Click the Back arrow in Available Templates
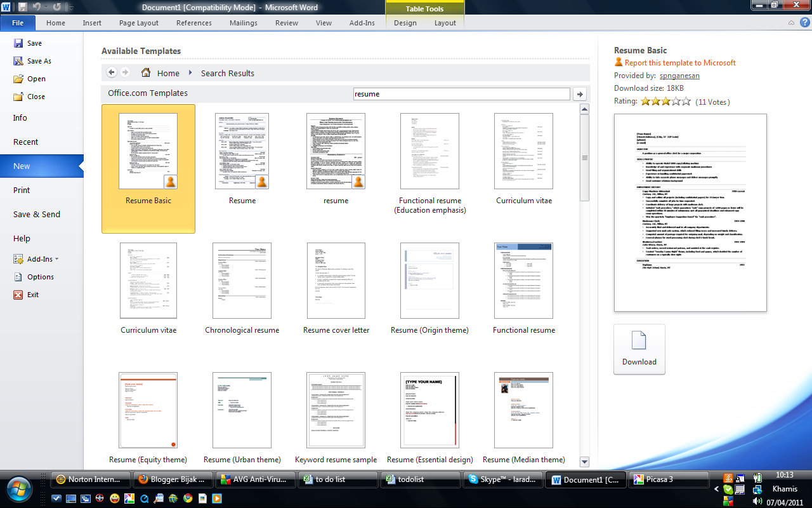Viewport: 812px width, 508px height. tap(112, 72)
